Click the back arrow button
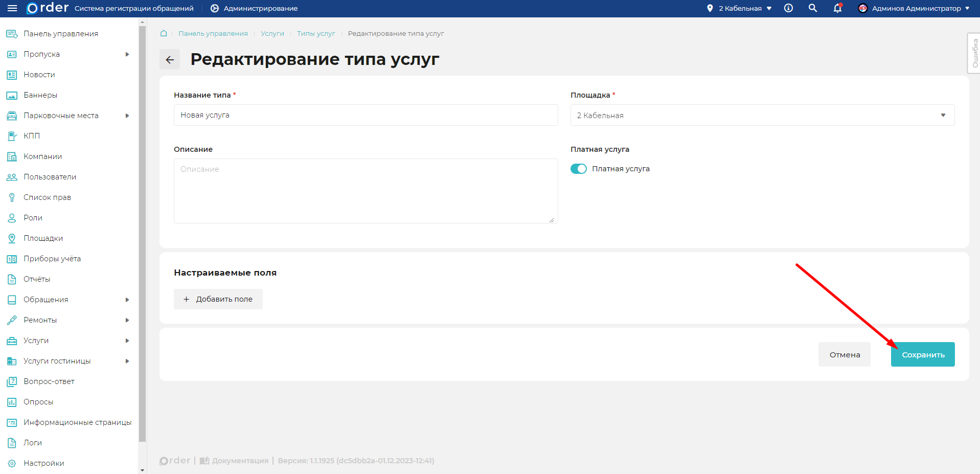 pyautogui.click(x=170, y=60)
